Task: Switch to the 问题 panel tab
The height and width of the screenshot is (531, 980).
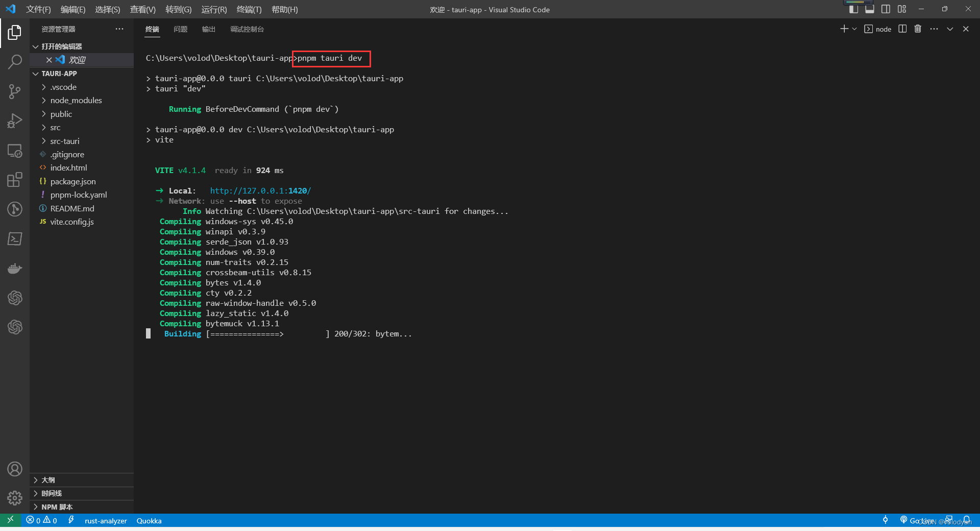Action: (181, 29)
